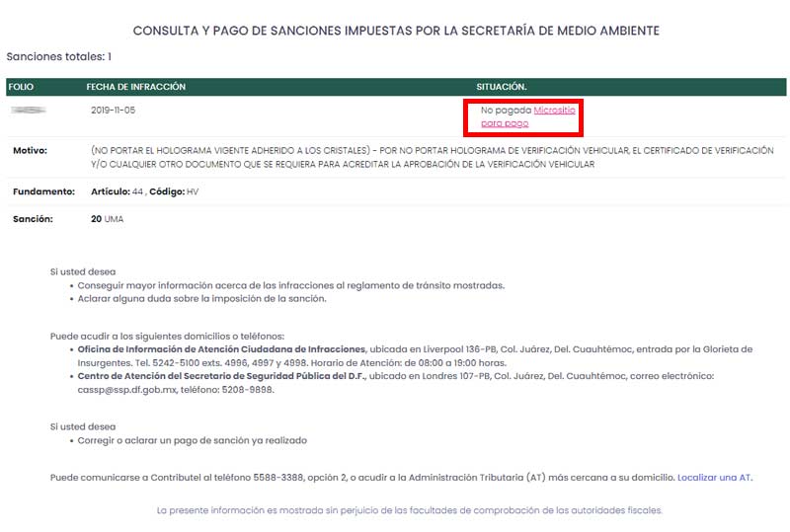Click 'Oficina de Información de Atención Ciudadana' entry
Screen dimensions: 790x532
pyautogui.click(x=415, y=356)
